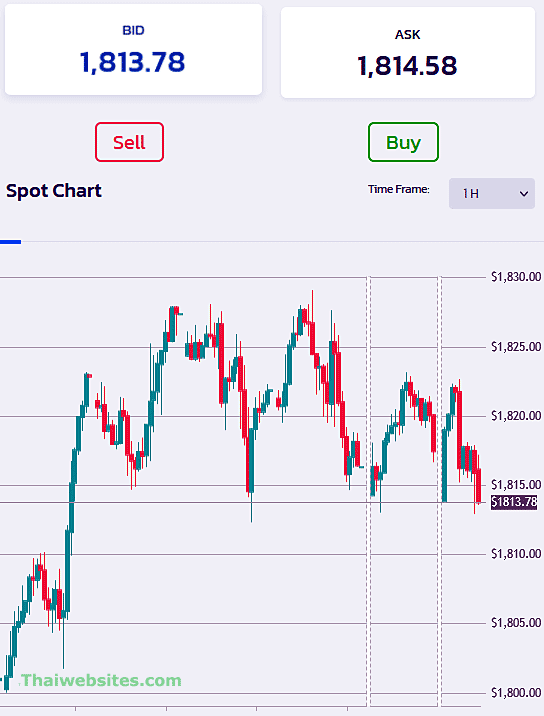
Task: Click the Time Frame label
Action: tap(399, 189)
